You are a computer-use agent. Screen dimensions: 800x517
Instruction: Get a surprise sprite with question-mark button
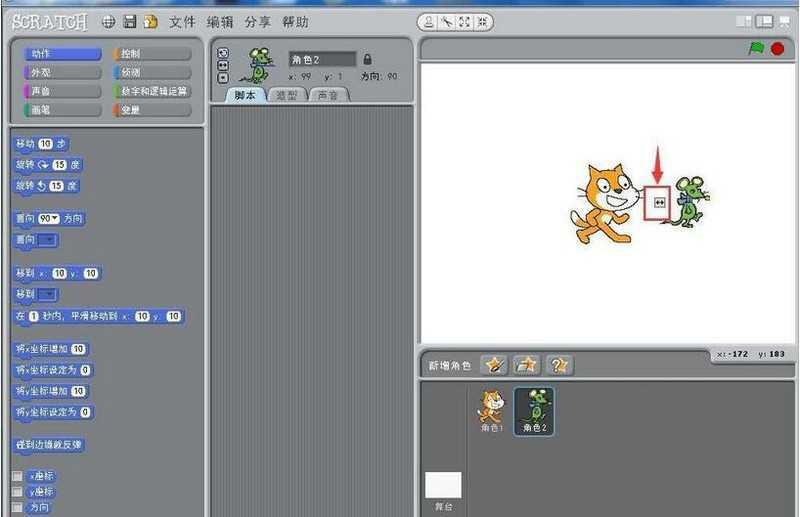coord(559,365)
